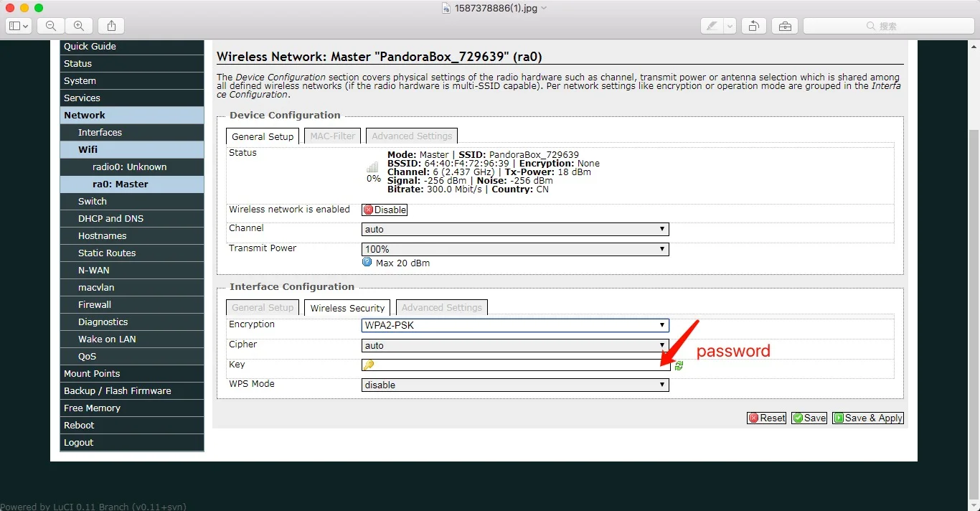Select Network in the sidebar
980x511 pixels.
(x=132, y=116)
